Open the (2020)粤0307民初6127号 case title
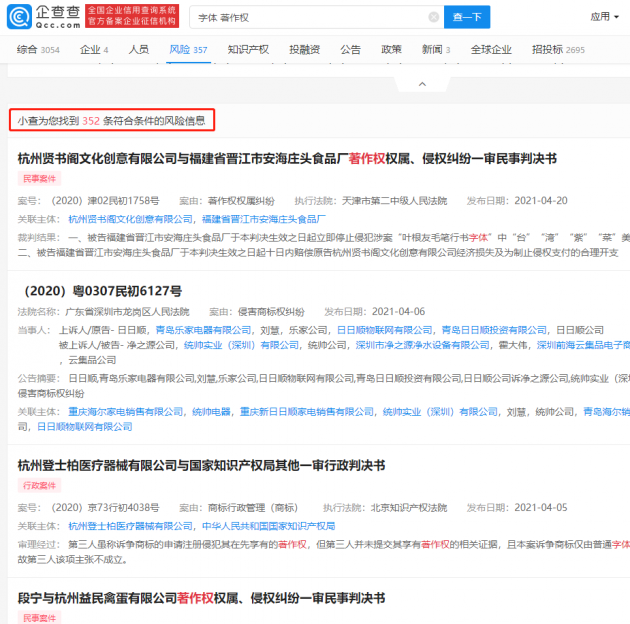 tap(102, 291)
